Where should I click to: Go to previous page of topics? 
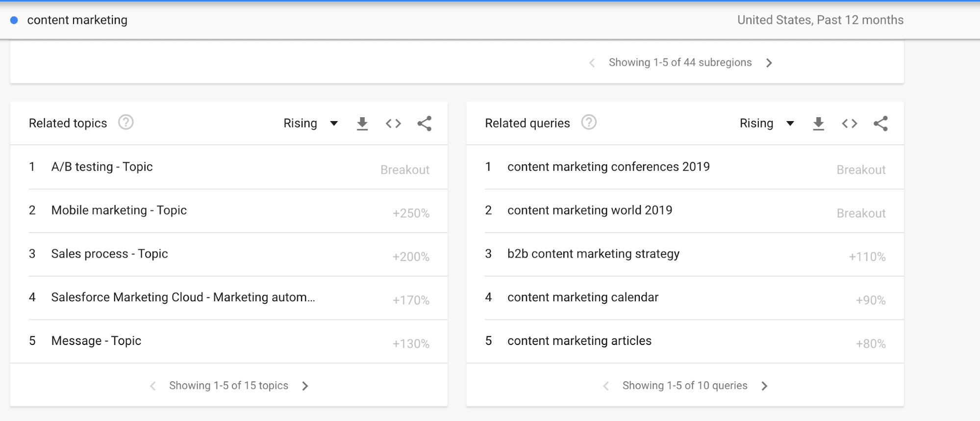153,386
